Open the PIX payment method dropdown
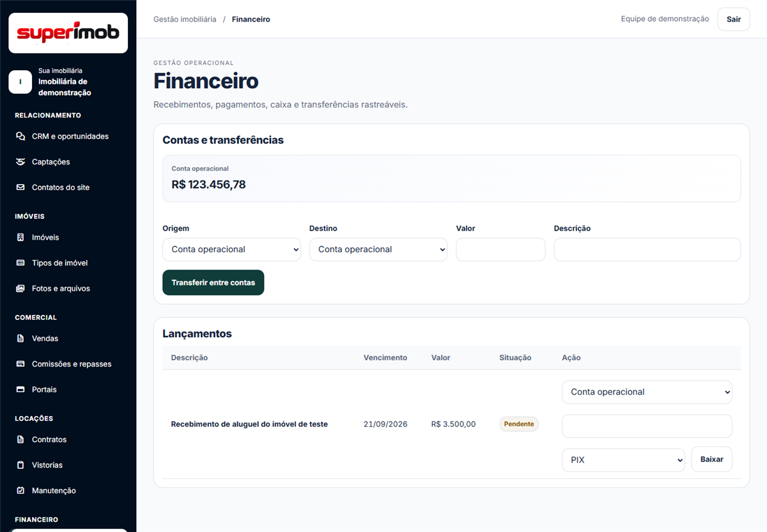The image size is (767, 532). tap(623, 459)
